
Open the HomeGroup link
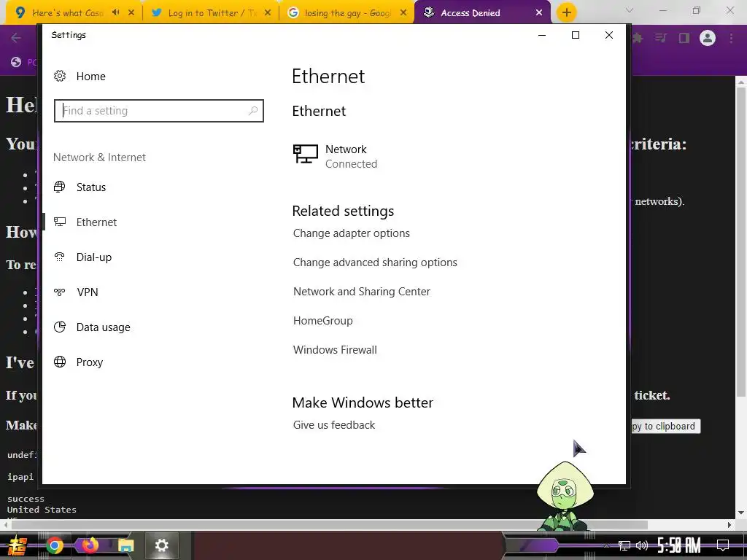(x=322, y=321)
